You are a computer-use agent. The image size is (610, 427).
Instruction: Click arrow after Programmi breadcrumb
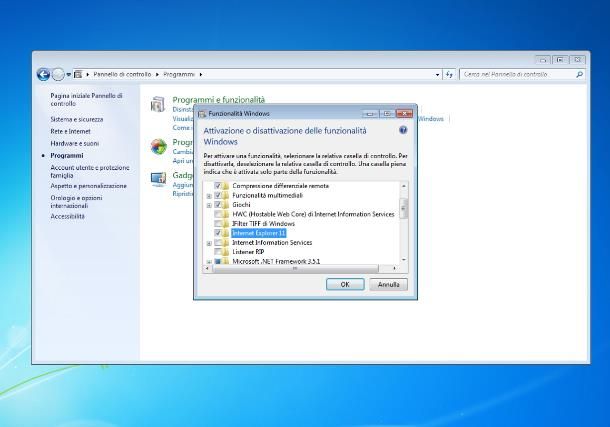point(201,74)
